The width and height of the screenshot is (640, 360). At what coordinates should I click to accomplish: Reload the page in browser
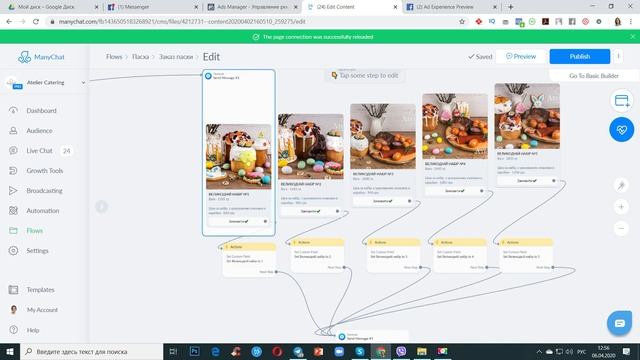pyautogui.click(x=36, y=22)
